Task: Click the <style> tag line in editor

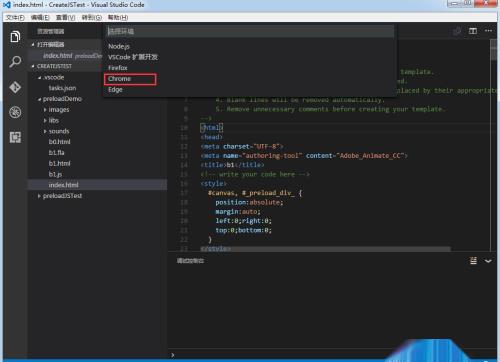Action: pyautogui.click(x=214, y=184)
